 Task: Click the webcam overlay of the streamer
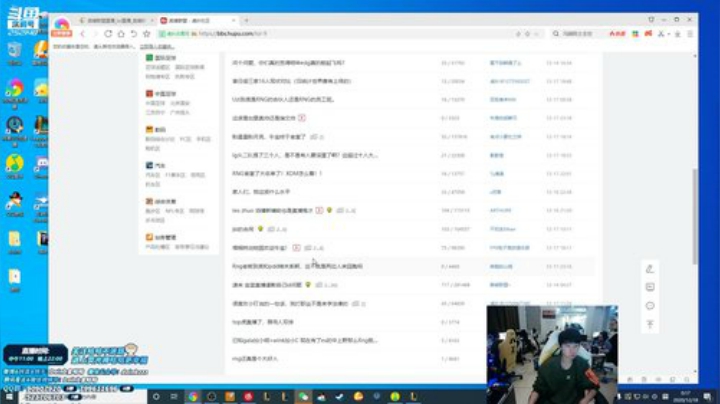click(x=552, y=354)
